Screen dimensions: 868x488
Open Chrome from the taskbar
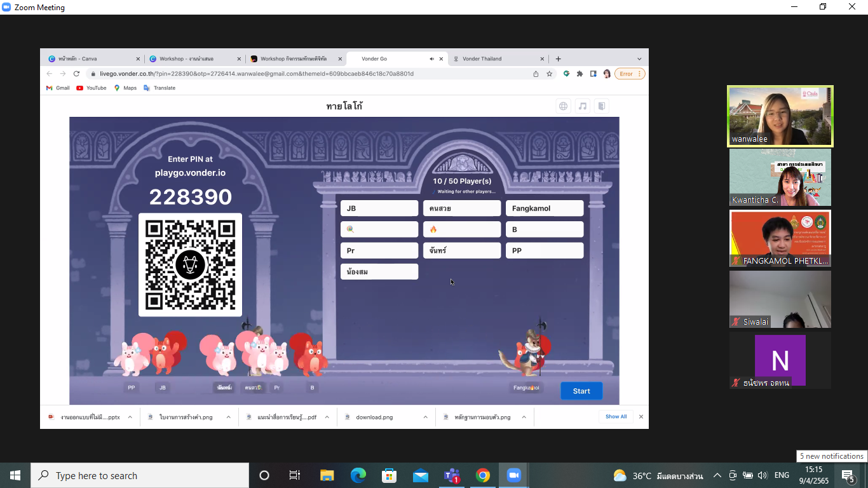483,475
